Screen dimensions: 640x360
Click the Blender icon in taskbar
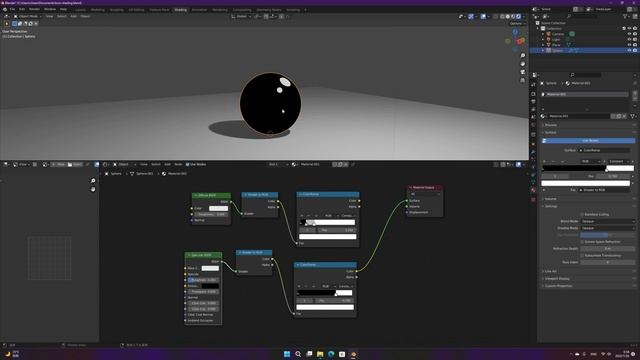coord(353,354)
